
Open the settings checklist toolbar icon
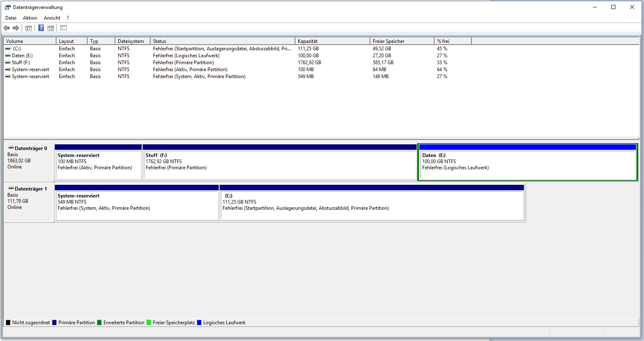63,28
